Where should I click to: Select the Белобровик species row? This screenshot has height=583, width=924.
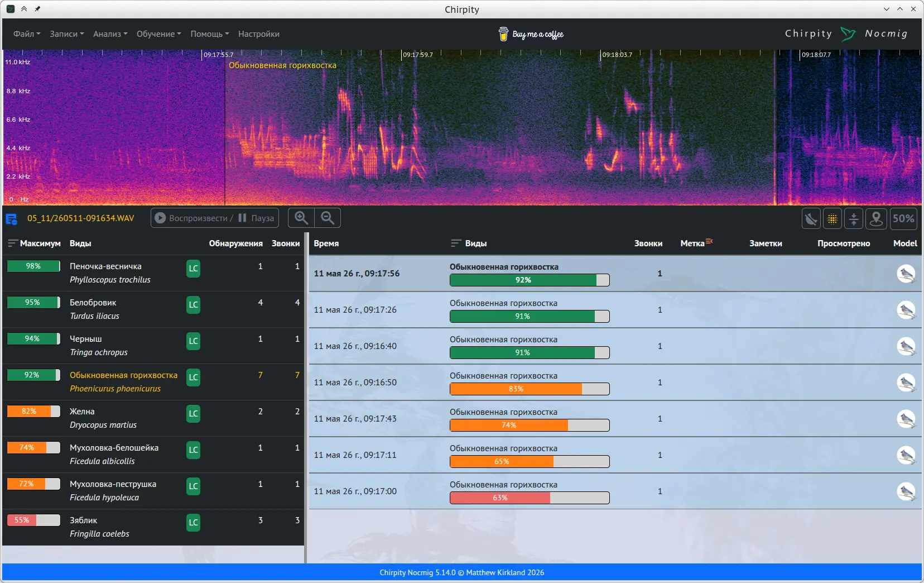click(153, 309)
